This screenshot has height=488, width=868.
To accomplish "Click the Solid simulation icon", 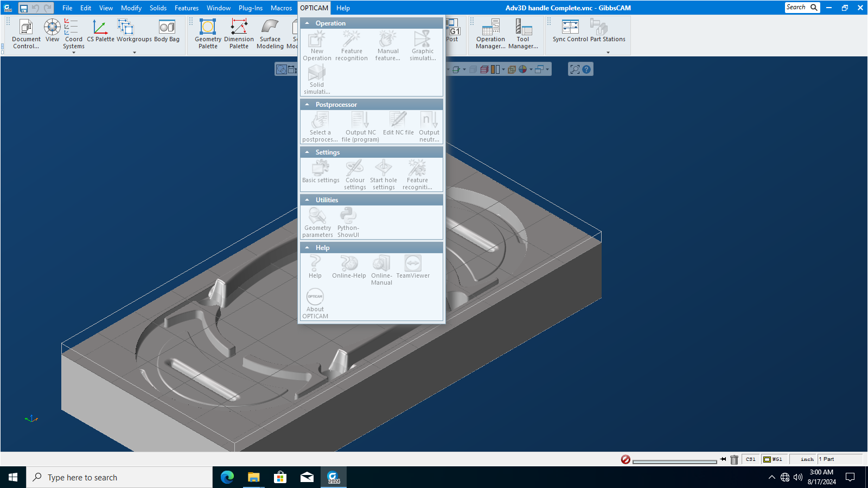I will click(317, 79).
